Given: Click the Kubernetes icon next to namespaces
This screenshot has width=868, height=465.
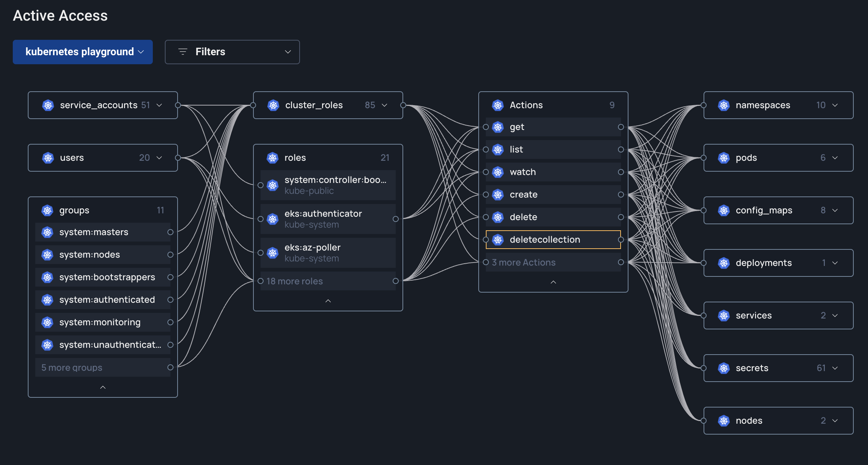Looking at the screenshot, I should point(724,105).
